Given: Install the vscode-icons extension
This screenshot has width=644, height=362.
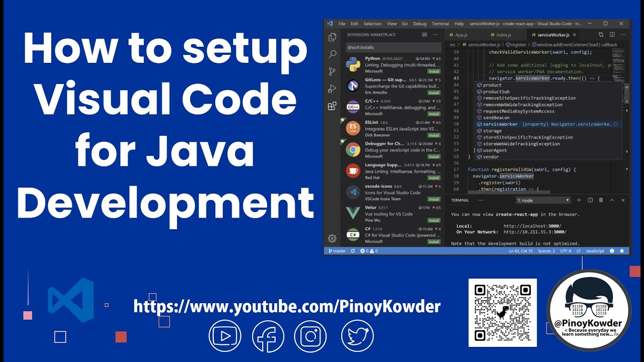Looking at the screenshot, I should pos(434,199).
